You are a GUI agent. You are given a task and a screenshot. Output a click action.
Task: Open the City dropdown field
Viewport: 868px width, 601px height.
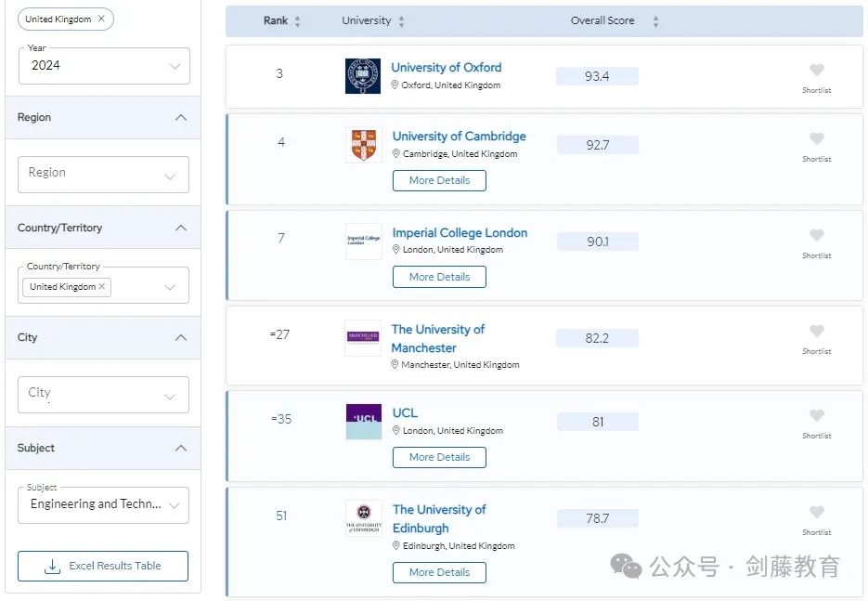click(x=104, y=395)
